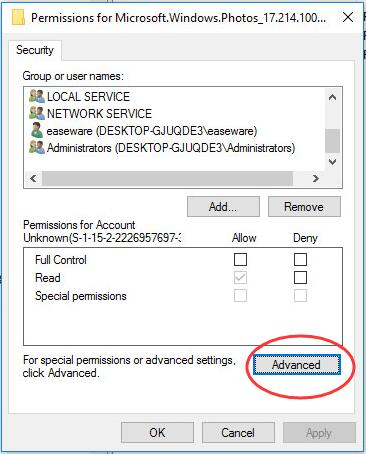Select the NETWORK SERVICE group icon
The width and height of the screenshot is (366, 454).
point(37,113)
